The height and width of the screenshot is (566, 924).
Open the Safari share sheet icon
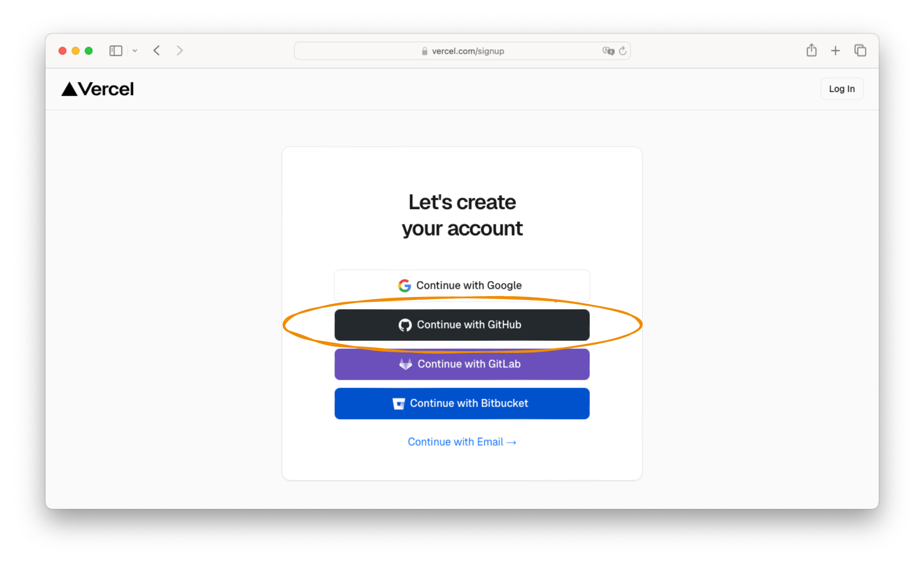(811, 50)
